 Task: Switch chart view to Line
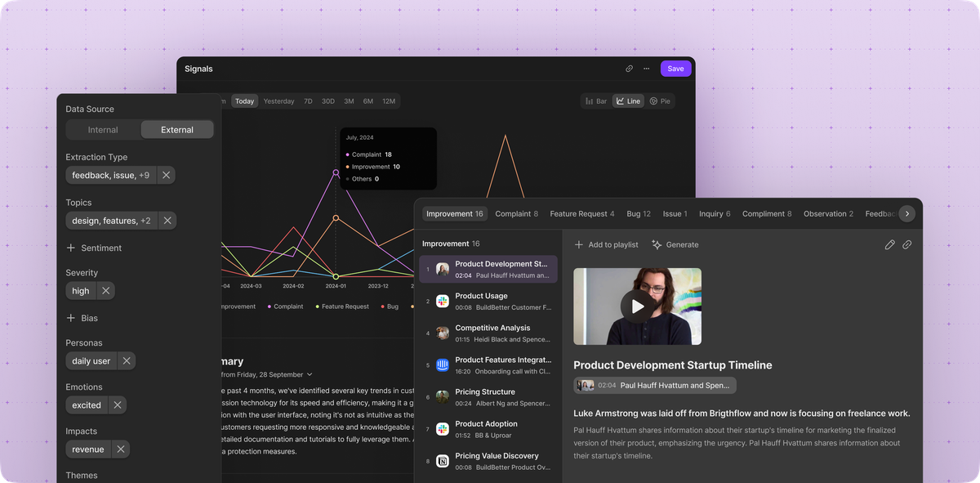tap(628, 101)
